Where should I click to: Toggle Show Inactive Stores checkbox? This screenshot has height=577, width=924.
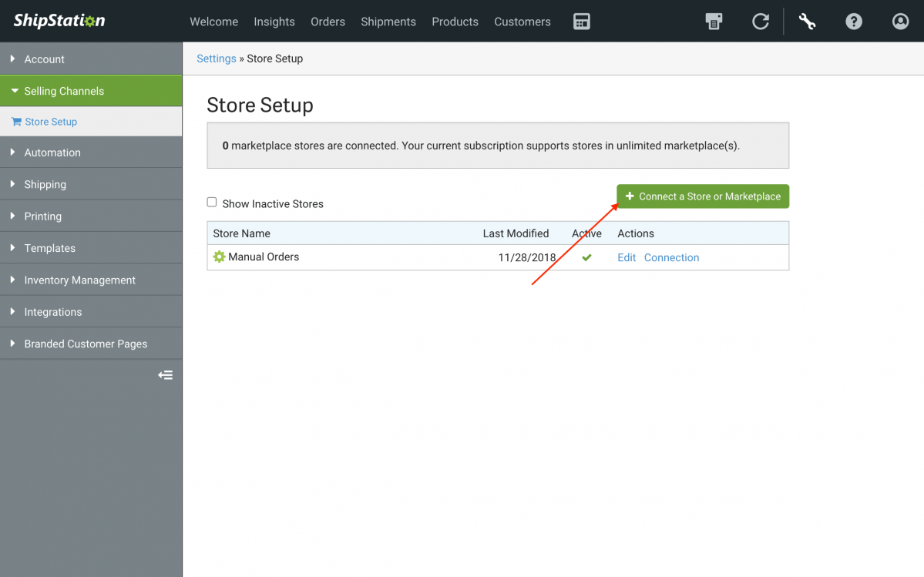tap(212, 202)
